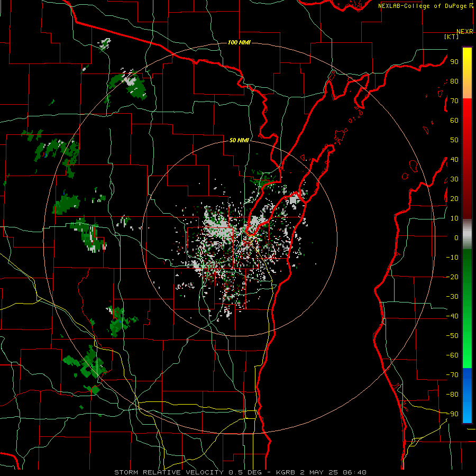Click the -80 value on the velocity scale
This screenshot has width=476, height=476.
click(452, 395)
